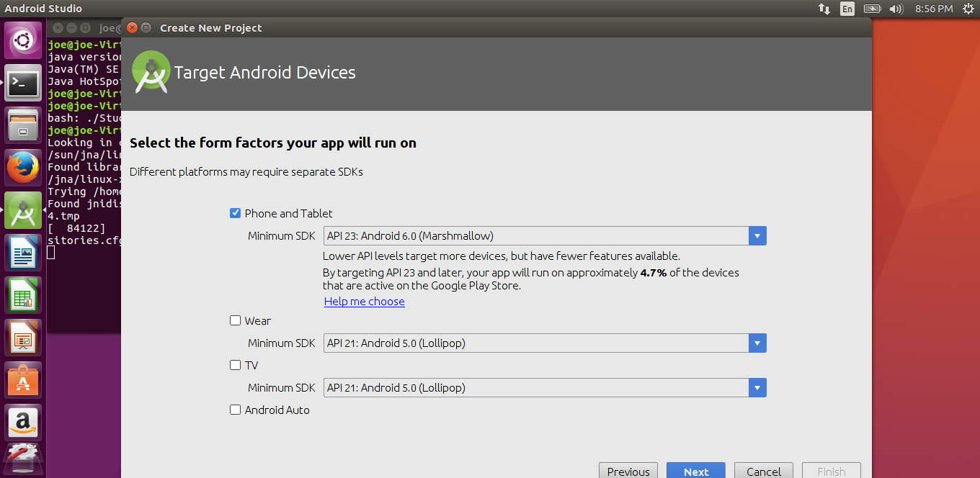Click the arrow of the Wear Lollipop combo box
The image size is (980, 478).
[757, 343]
